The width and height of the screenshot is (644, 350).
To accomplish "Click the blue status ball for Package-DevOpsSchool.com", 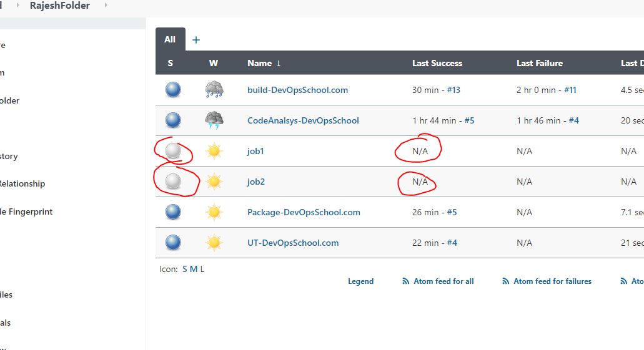I will [173, 212].
